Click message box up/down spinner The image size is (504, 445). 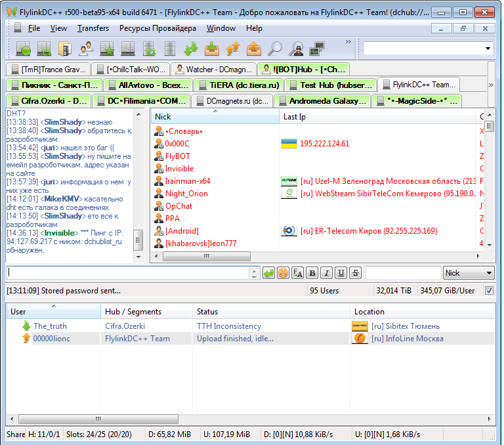coord(254,273)
